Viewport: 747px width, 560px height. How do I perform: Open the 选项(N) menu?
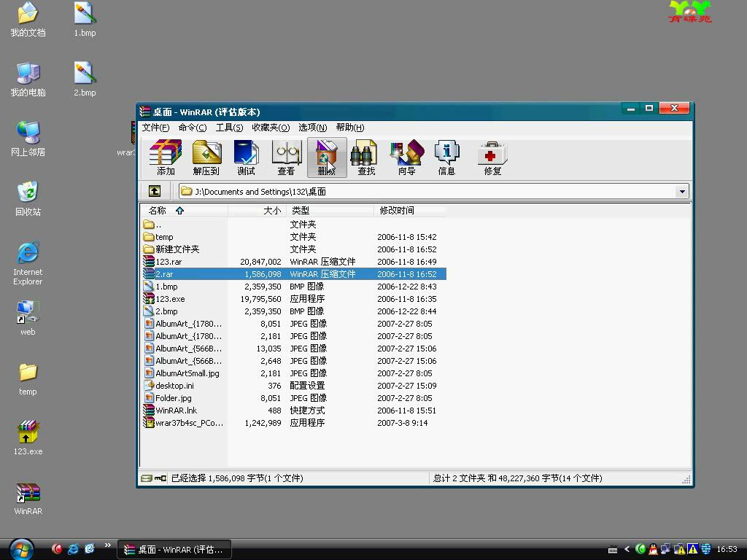(x=312, y=128)
